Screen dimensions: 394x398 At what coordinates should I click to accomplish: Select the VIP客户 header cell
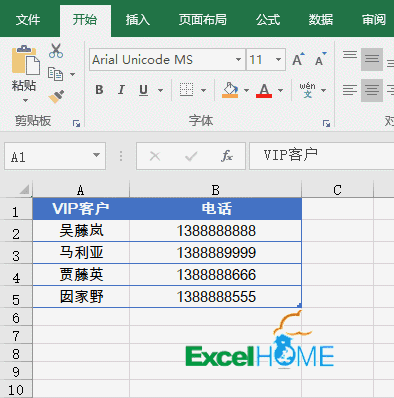click(81, 209)
